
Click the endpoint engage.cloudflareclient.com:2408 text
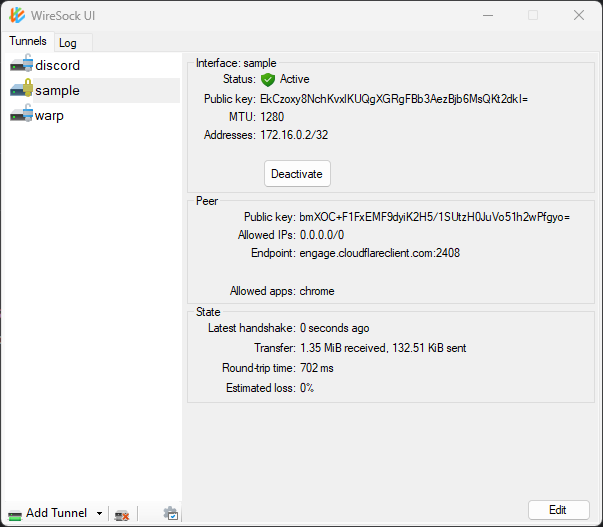coord(379,253)
